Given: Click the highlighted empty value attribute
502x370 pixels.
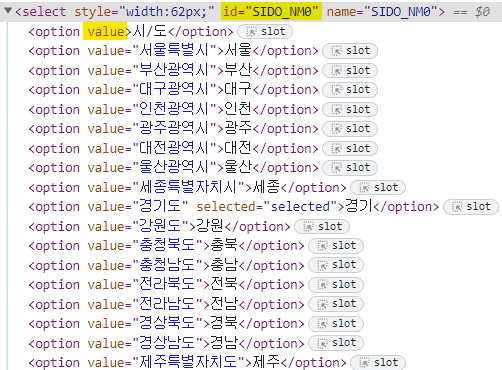Looking at the screenshot, I should click(105, 32).
